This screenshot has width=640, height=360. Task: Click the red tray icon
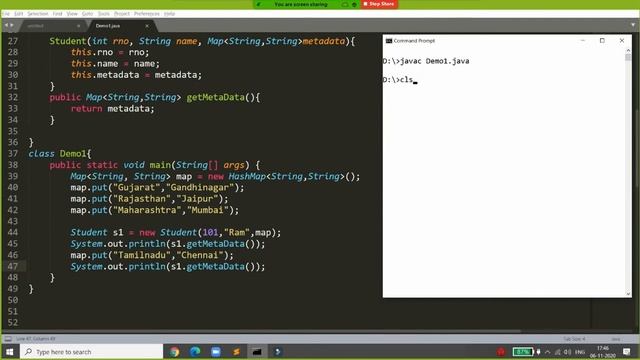501,351
